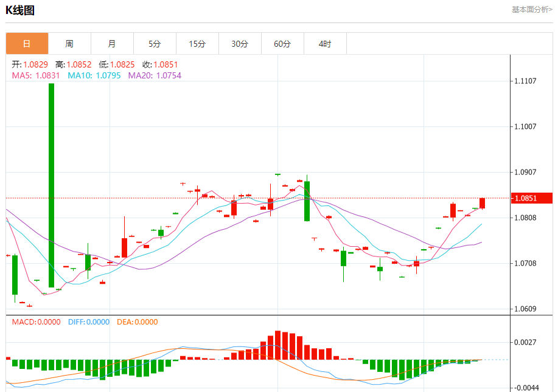The width and height of the screenshot is (558, 392).
Task: Click the MA20: 1.0754 indicator label
Action: click(x=155, y=75)
